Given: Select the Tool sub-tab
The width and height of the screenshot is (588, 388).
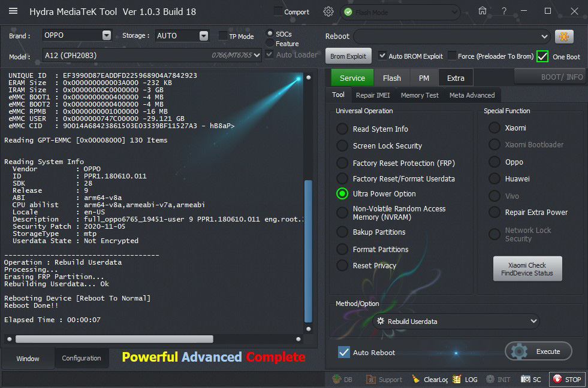Looking at the screenshot, I should click(x=338, y=95).
